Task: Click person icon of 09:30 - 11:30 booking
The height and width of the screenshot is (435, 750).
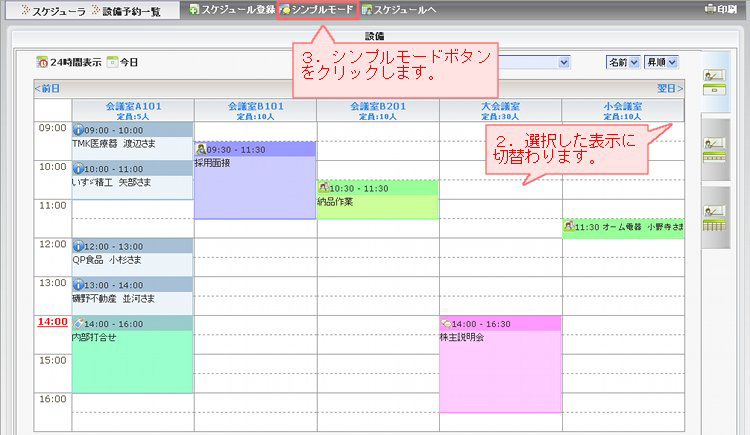Action: (201, 149)
